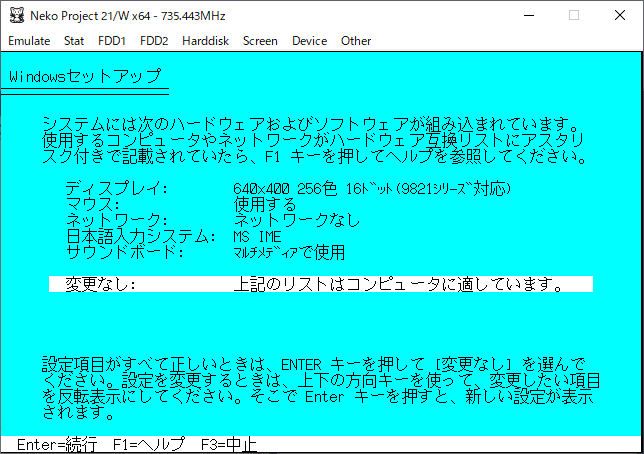Click the Neko Project cat icon in the title bar

(17, 16)
